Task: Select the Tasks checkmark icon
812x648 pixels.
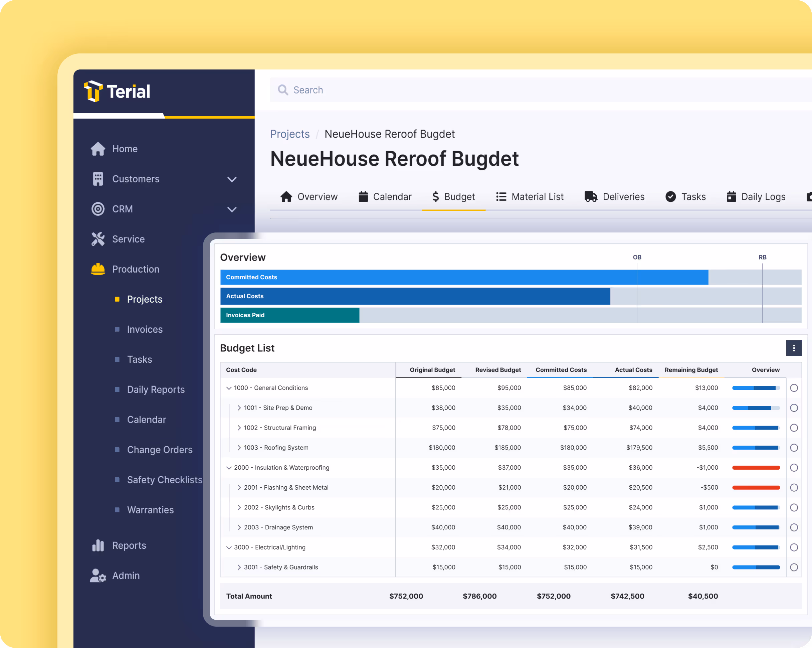Action: pos(671,196)
